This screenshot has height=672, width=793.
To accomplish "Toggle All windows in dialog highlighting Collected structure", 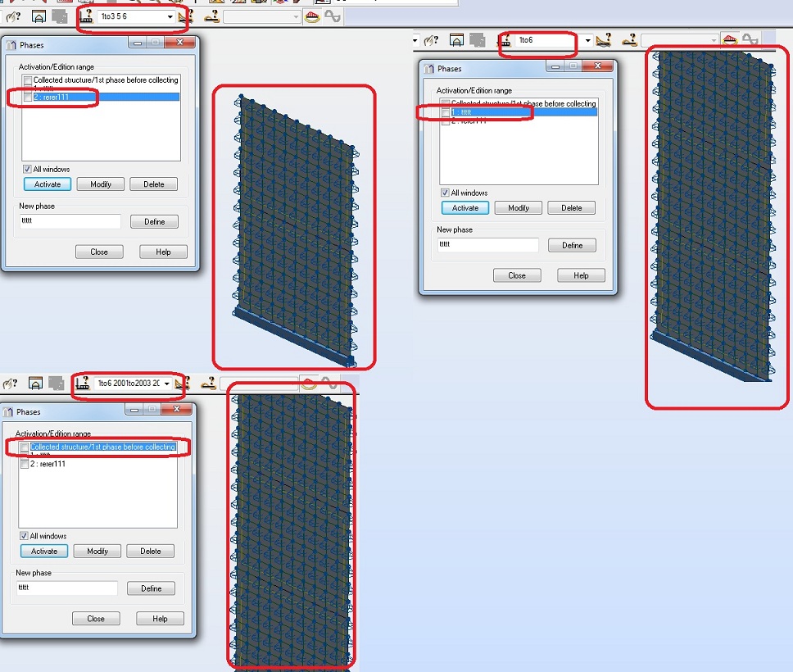I will [x=23, y=536].
